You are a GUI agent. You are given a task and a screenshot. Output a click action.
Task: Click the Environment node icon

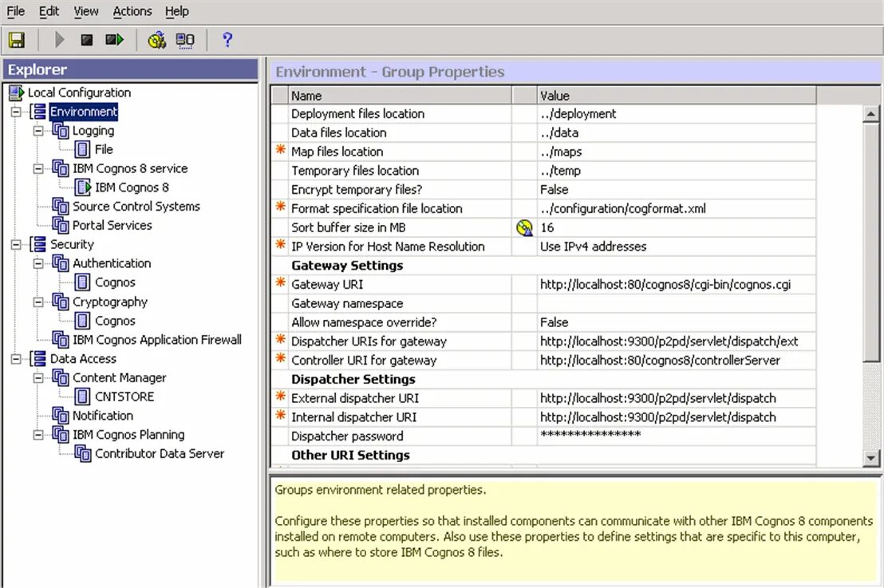coord(38,112)
